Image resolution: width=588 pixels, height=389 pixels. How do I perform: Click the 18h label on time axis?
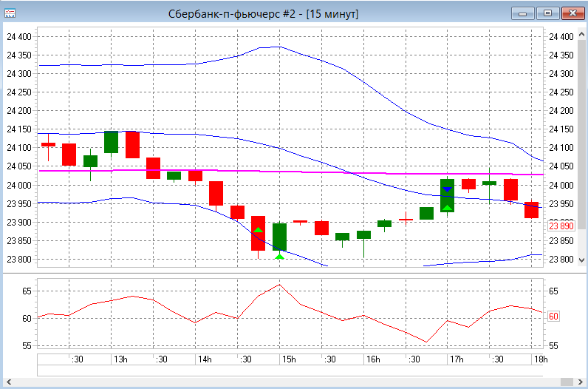pos(541,359)
